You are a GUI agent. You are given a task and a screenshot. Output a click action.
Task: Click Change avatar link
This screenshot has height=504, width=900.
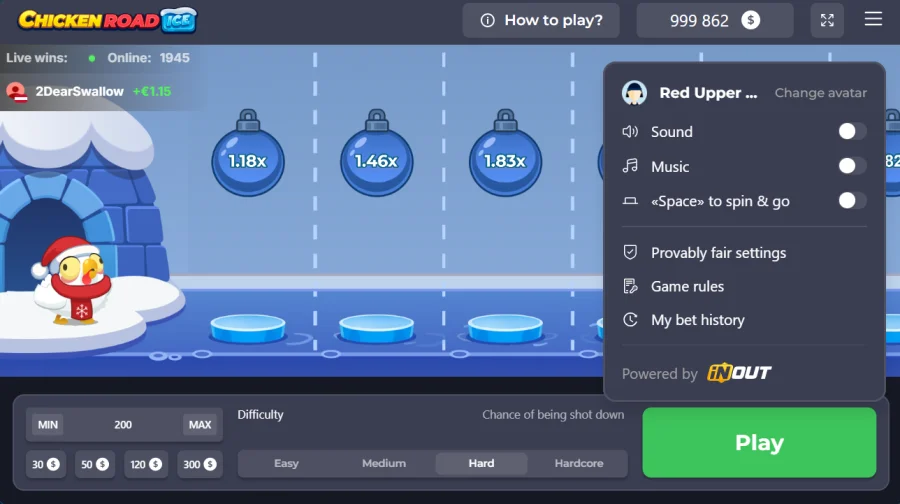[x=820, y=93]
